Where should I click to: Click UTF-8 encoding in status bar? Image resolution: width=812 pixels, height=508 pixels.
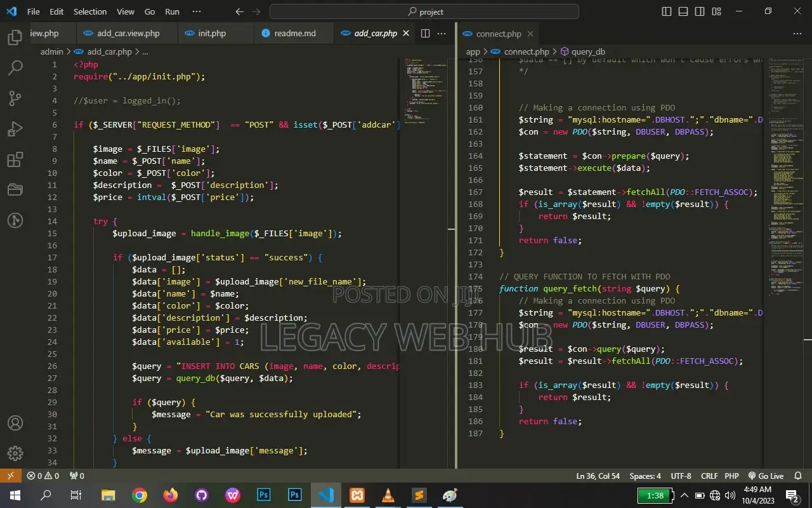(681, 476)
